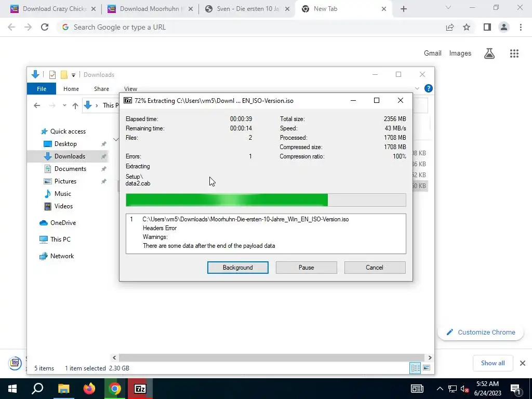Open Chrome profile avatar
This screenshot has width=532, height=399.
click(504, 27)
